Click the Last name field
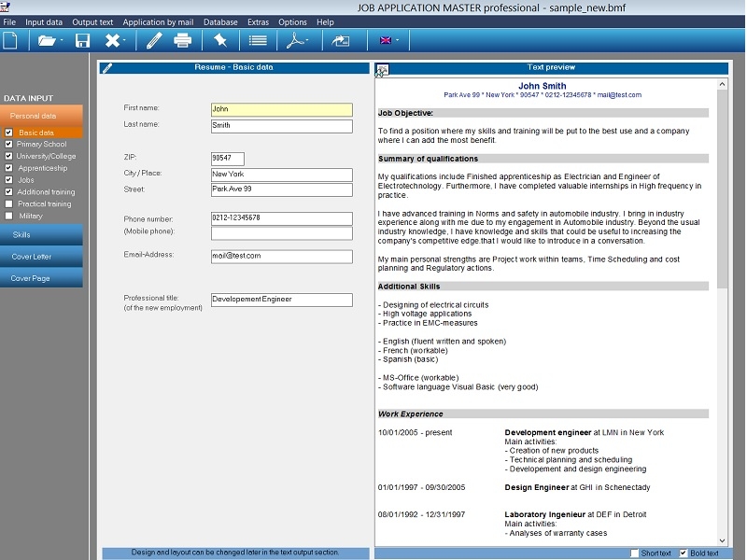 (282, 126)
